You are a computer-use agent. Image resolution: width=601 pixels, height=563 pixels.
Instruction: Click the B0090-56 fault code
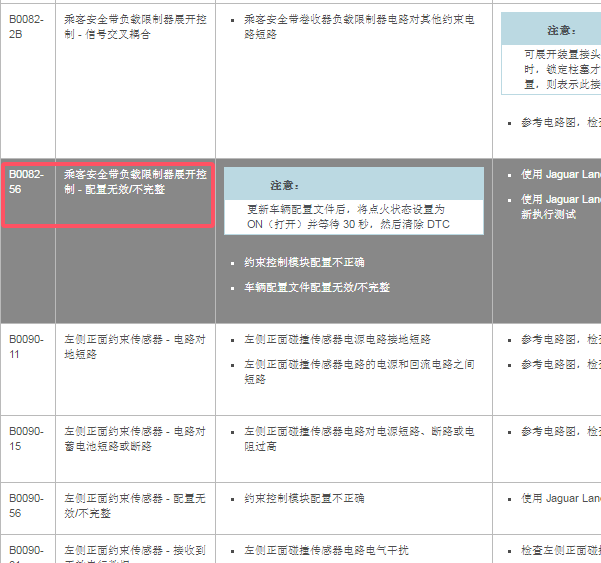26,506
